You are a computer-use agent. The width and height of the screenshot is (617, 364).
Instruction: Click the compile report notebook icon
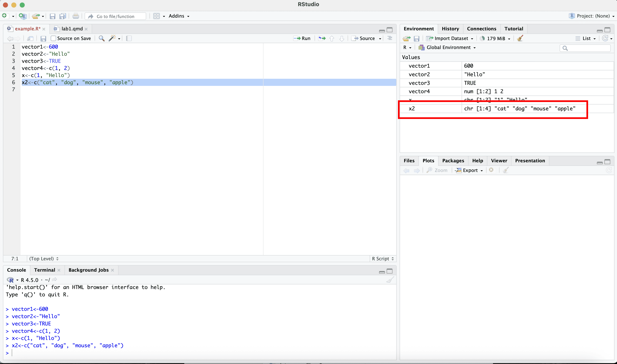(129, 38)
